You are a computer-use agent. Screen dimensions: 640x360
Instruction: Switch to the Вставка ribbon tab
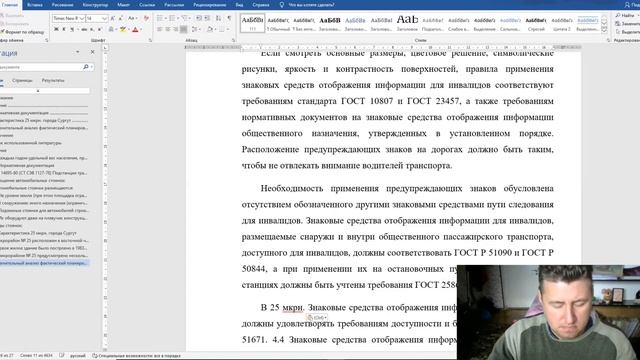pyautogui.click(x=35, y=5)
